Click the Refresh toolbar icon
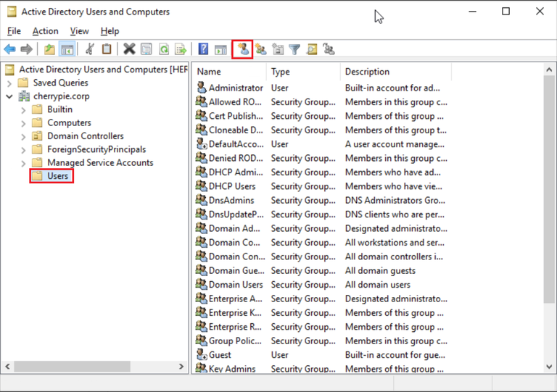557x392 pixels. [164, 49]
